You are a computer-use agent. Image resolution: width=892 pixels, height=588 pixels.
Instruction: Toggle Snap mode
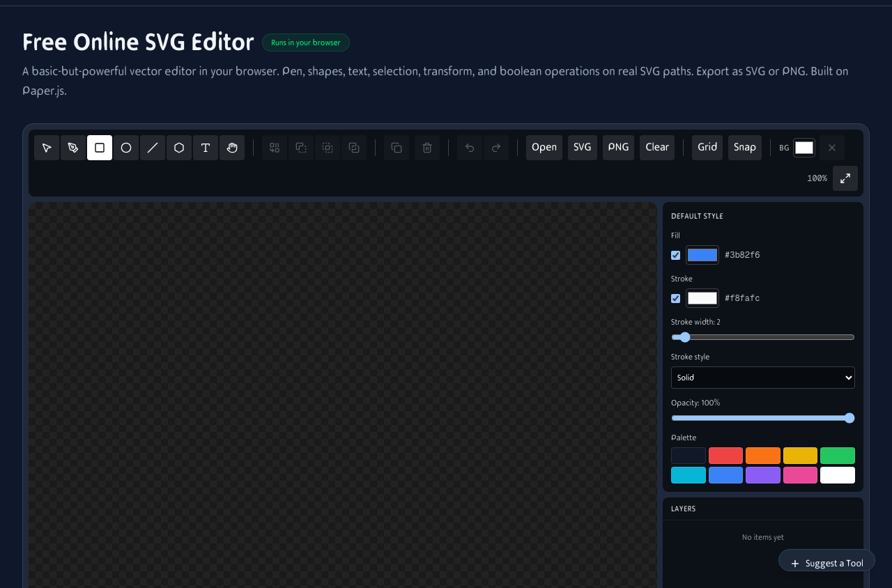[x=745, y=148]
